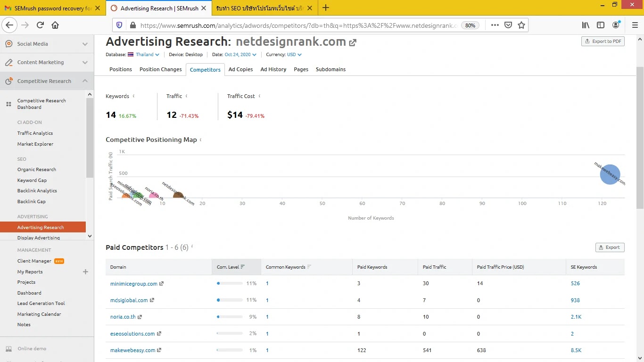Switch to Positions tab
The image size is (644, 362).
pyautogui.click(x=121, y=69)
